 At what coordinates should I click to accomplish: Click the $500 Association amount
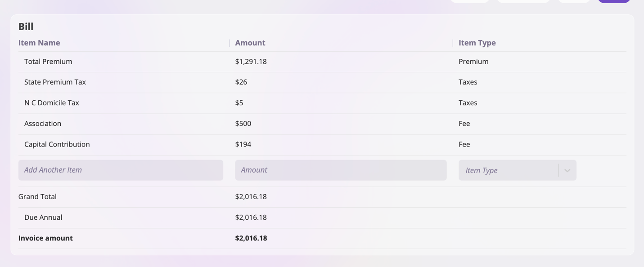(x=243, y=124)
